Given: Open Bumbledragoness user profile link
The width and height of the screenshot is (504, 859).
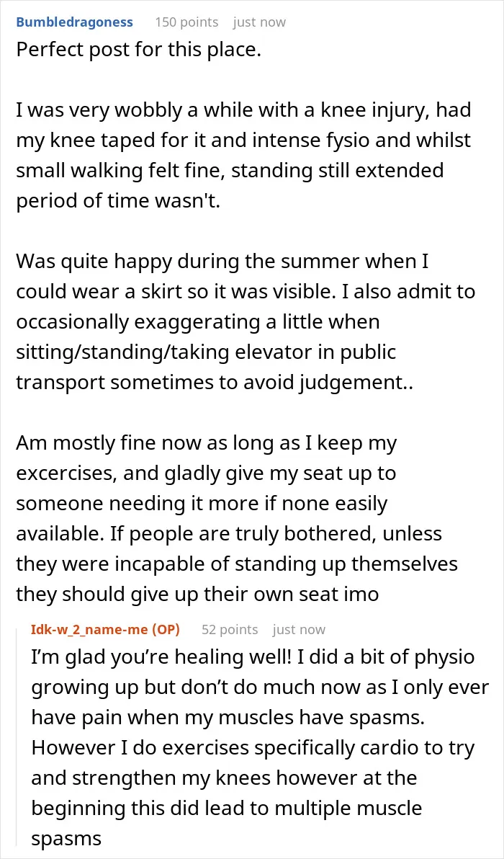Looking at the screenshot, I should (74, 22).
